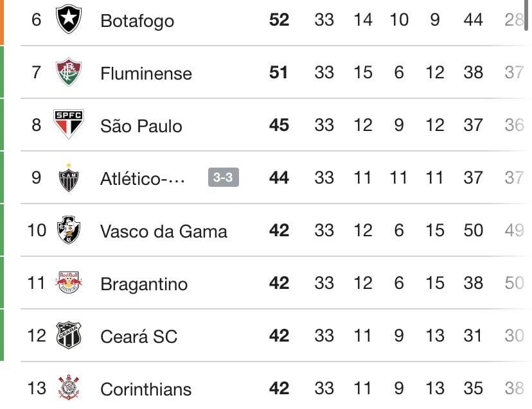Toggle the orange relegation indicator next to Botafogo
The image size is (532, 409).
3,18
